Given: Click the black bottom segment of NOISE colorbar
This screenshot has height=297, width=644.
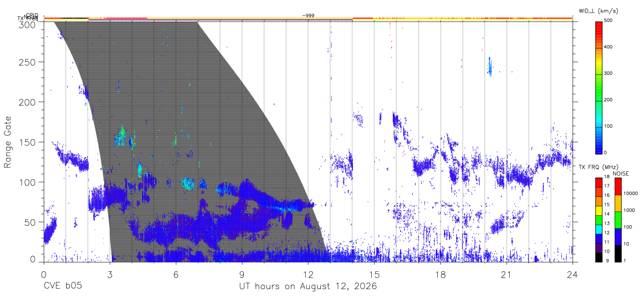Looking at the screenshot, I should coord(617,254).
